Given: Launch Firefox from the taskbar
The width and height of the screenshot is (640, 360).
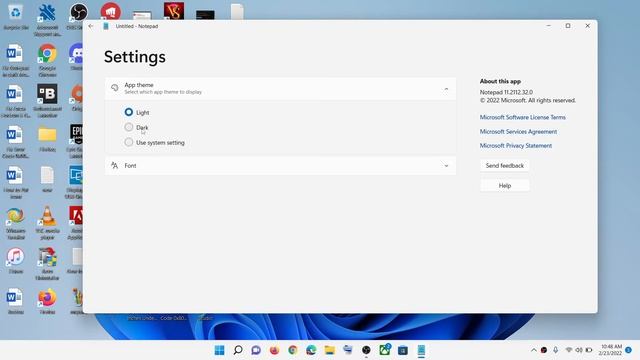Looking at the screenshot, I should 274,350.
